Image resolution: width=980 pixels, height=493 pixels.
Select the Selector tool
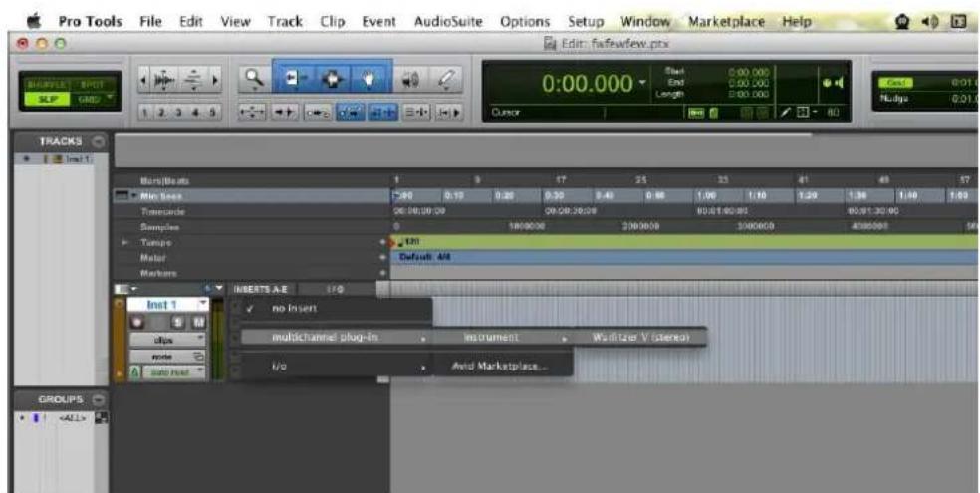(x=332, y=78)
